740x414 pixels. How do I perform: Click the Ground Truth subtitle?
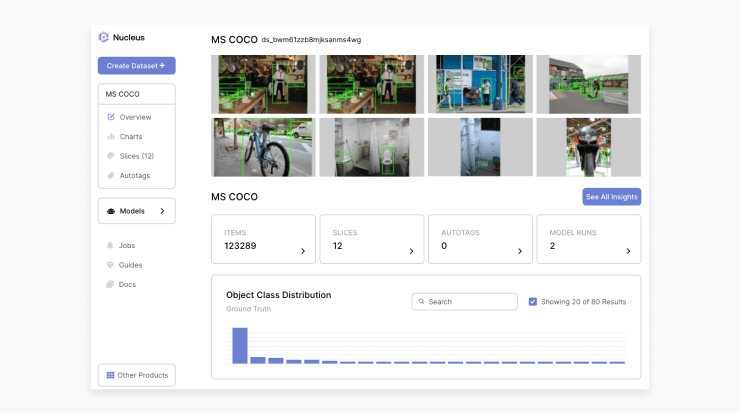coord(248,309)
